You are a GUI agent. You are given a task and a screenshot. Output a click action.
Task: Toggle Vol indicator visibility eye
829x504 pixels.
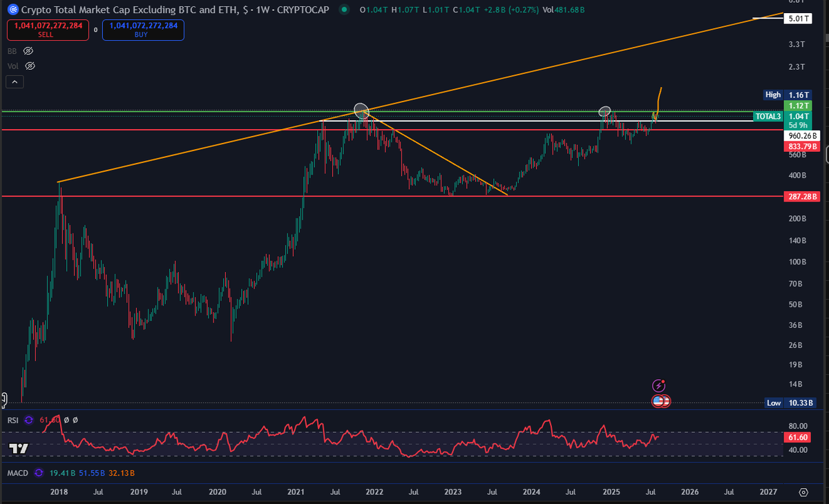(x=30, y=66)
